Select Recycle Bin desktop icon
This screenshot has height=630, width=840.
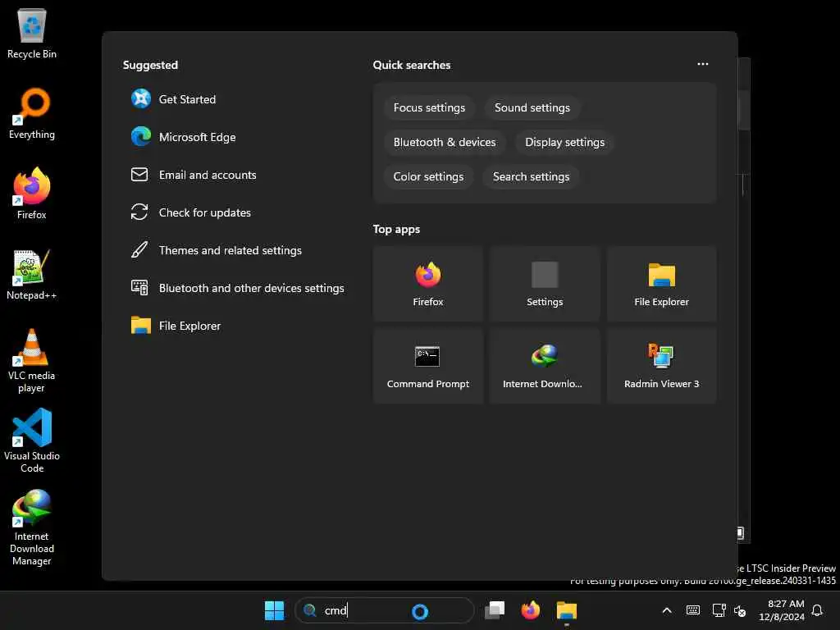click(32, 34)
